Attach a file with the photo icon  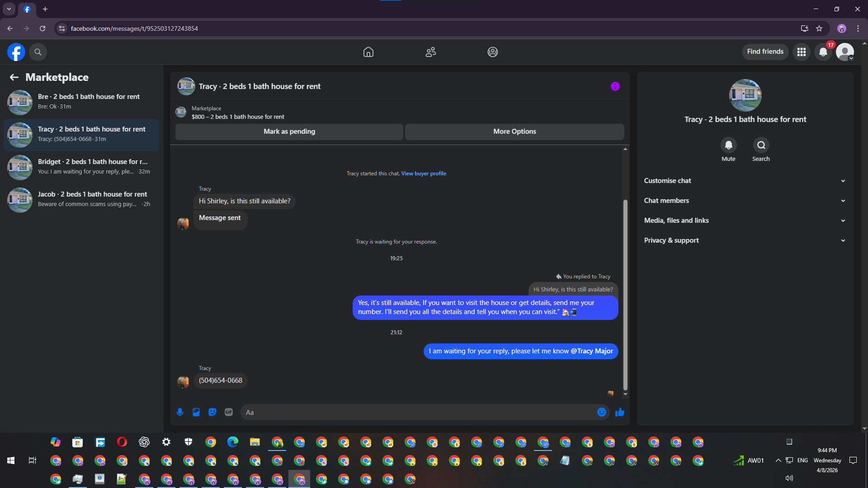196,412
